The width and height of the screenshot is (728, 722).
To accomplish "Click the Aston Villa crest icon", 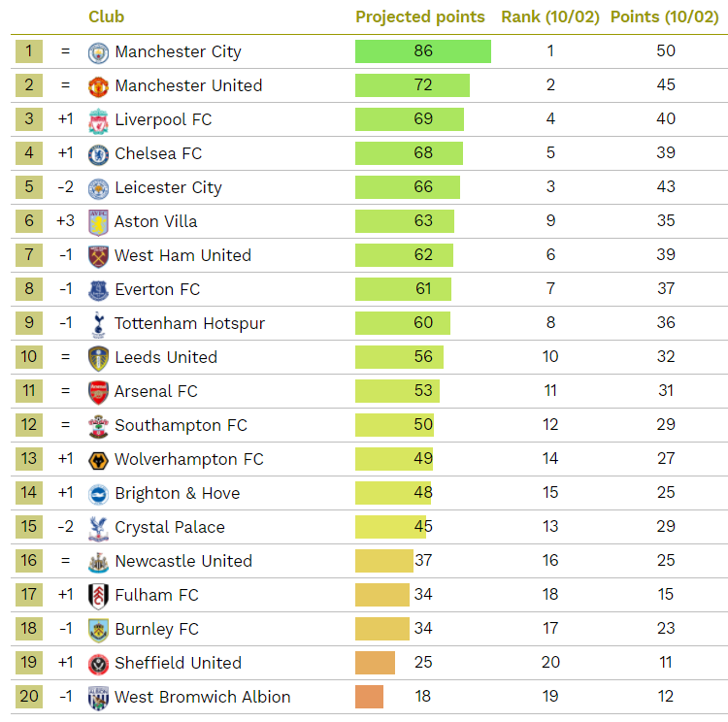I will pos(98,222).
